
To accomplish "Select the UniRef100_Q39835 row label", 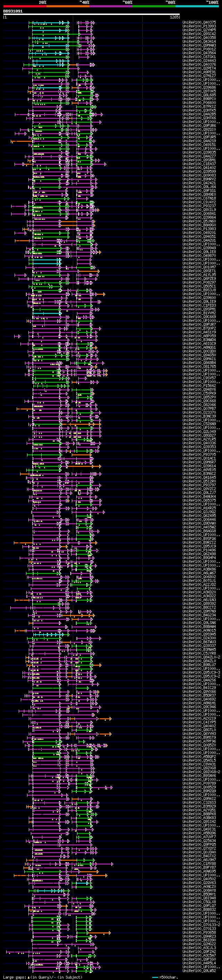I will pos(199,153).
